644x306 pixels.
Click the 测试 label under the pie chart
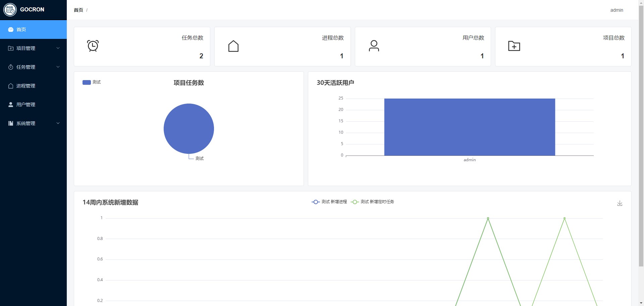pyautogui.click(x=200, y=159)
